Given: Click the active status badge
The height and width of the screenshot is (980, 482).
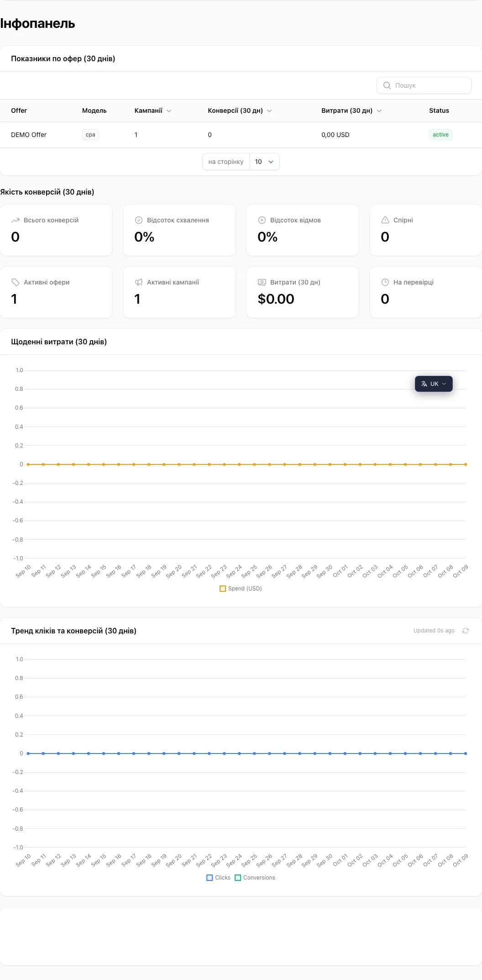Looking at the screenshot, I should (x=440, y=135).
